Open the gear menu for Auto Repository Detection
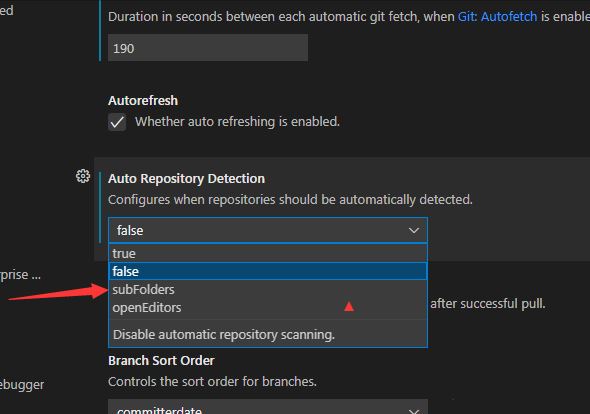Screen dimensions: 590x414 (x=83, y=176)
